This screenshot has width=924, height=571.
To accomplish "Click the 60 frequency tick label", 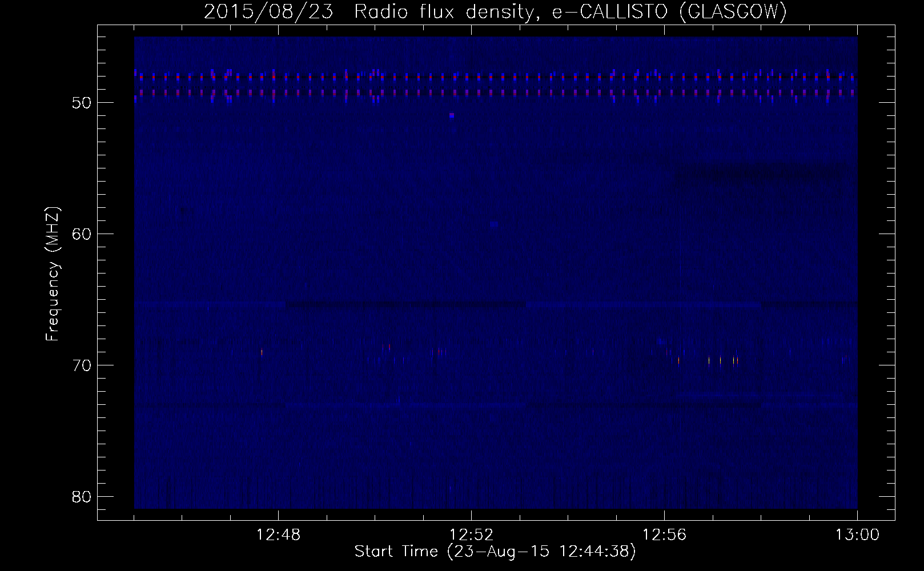I will pos(82,234).
